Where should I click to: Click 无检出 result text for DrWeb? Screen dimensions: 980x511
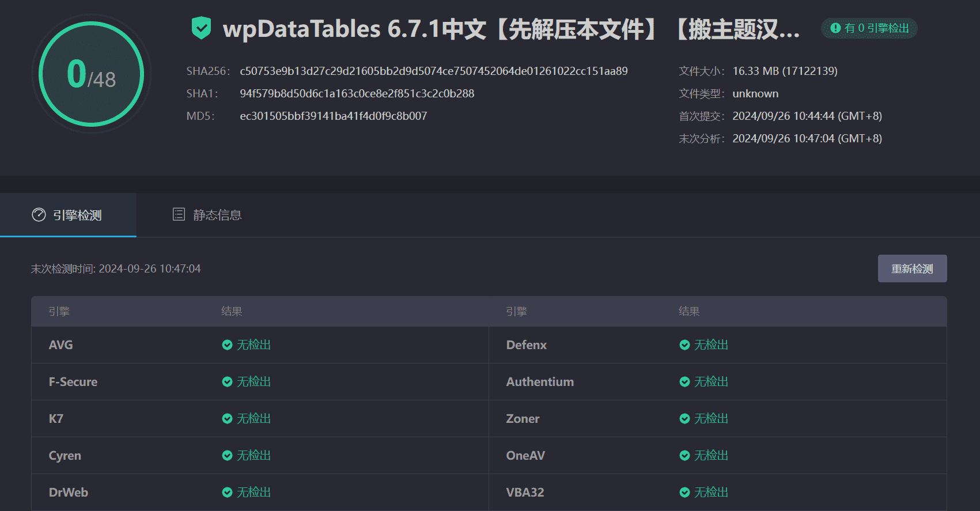tap(253, 492)
